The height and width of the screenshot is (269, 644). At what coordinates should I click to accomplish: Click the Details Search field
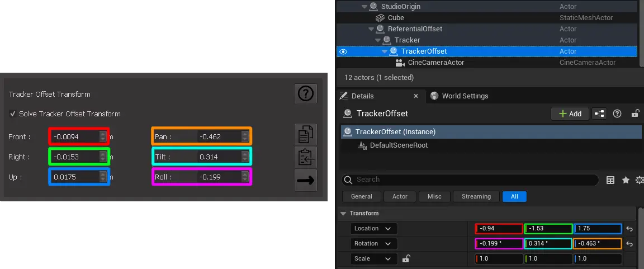click(475, 180)
